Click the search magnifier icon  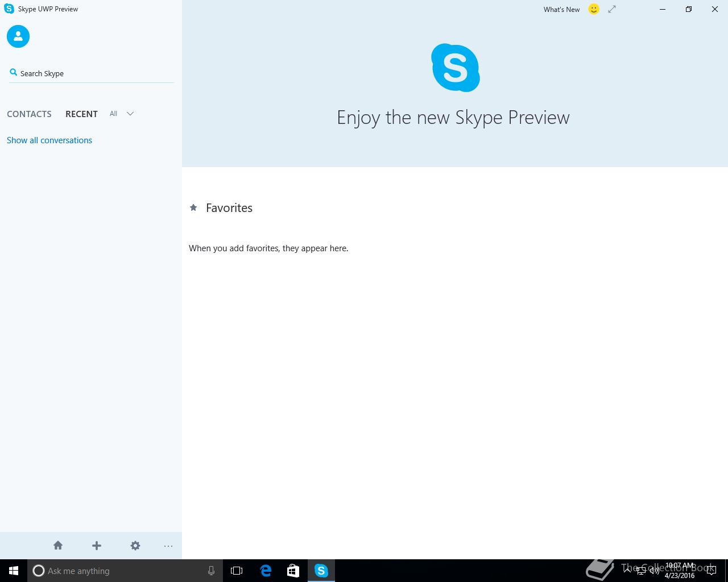click(x=13, y=72)
